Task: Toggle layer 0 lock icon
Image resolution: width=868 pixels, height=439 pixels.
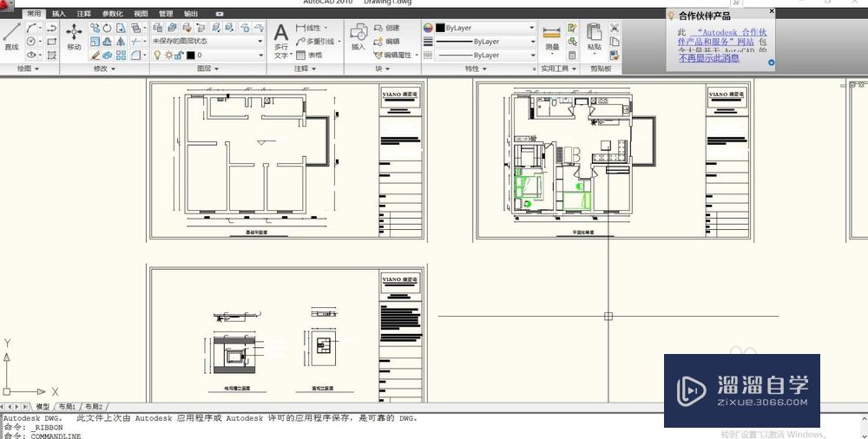Action: (x=180, y=56)
